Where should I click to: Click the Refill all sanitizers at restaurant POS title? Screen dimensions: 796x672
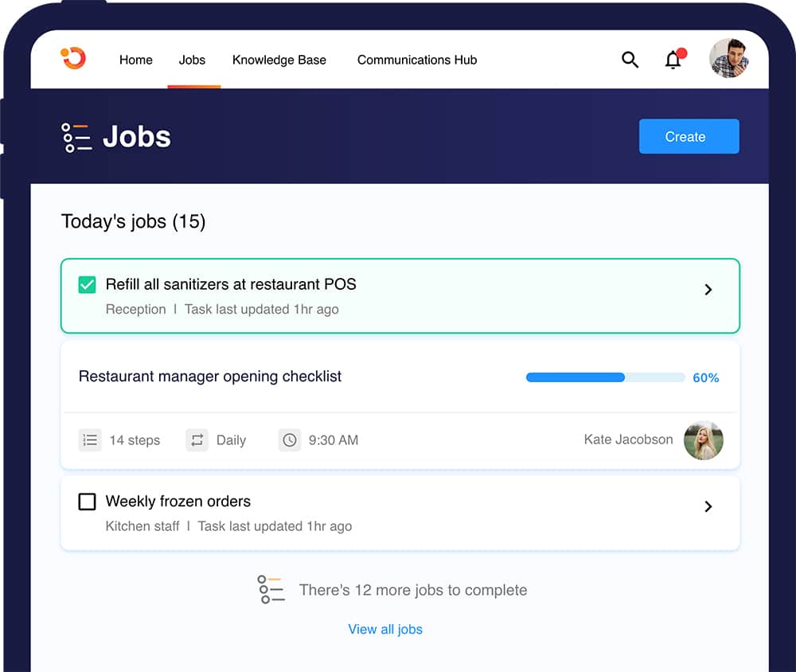point(231,284)
